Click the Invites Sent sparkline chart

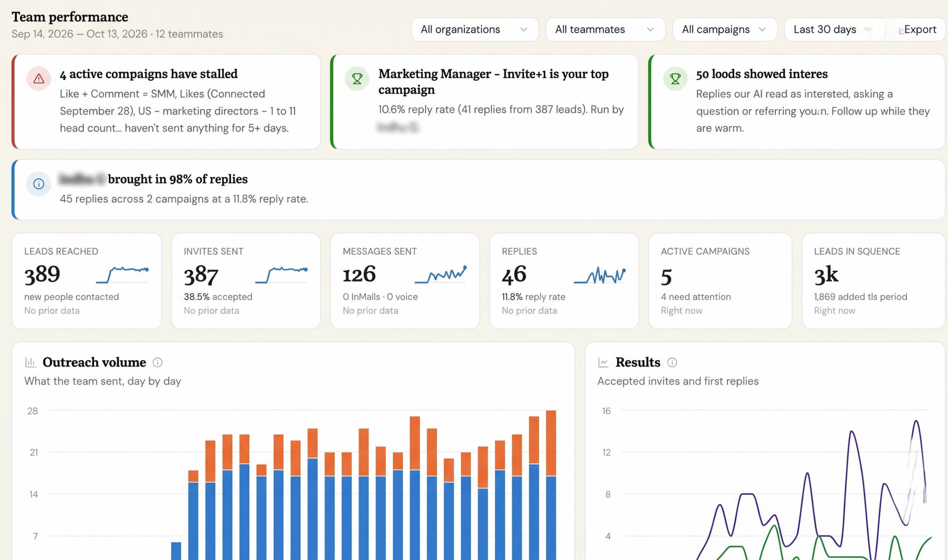coord(281,274)
